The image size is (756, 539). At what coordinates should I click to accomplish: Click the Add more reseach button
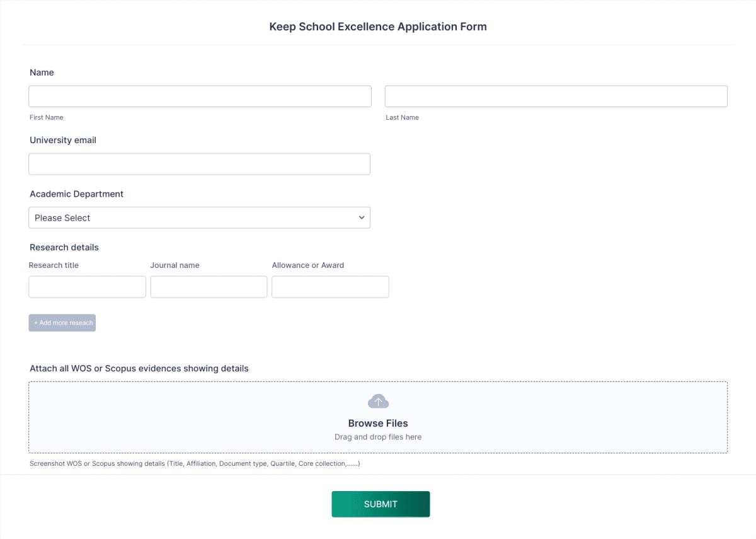pos(62,322)
